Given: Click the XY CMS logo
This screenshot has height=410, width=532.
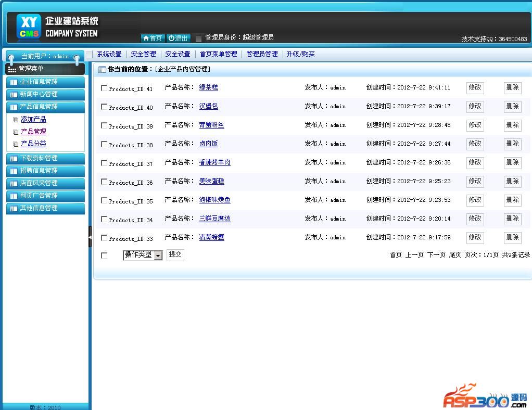Looking at the screenshot, I should coord(29,27).
